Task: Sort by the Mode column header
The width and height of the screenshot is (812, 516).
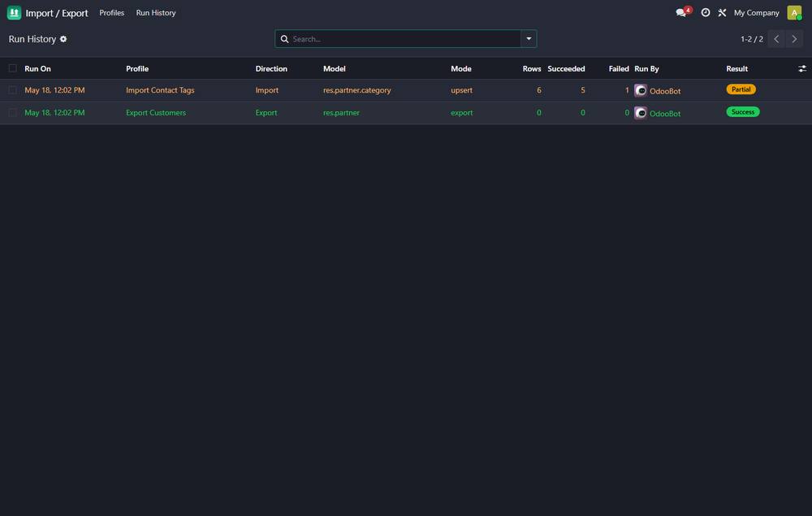Action: 461,68
